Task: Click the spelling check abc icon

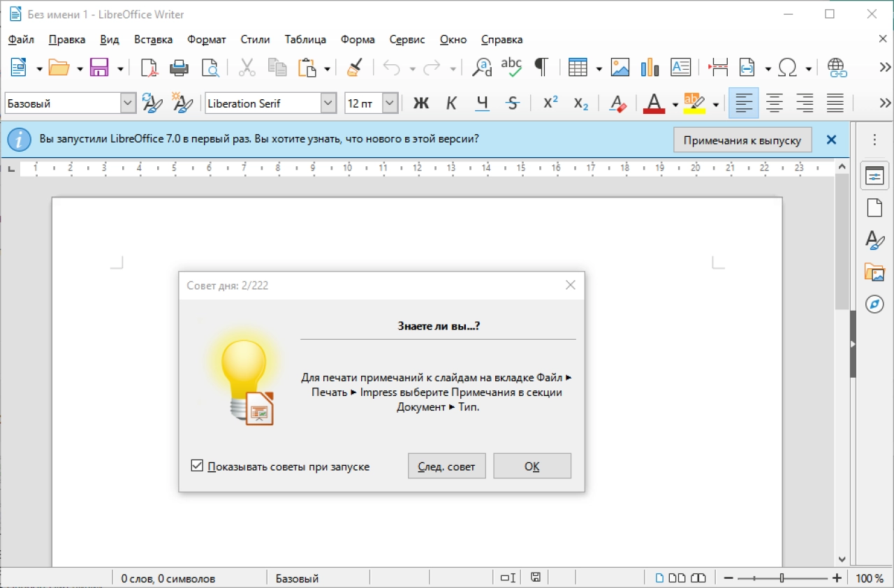Action: [512, 68]
